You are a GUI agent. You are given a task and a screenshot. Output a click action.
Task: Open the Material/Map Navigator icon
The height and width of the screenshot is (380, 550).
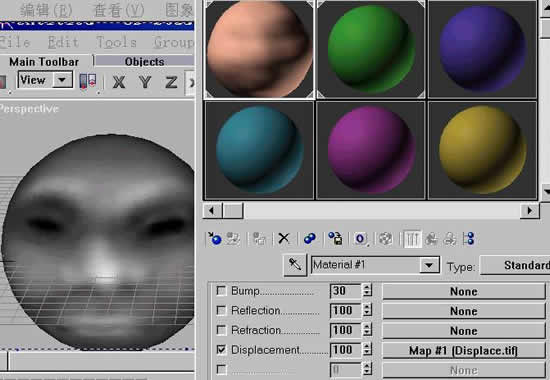[x=469, y=239]
